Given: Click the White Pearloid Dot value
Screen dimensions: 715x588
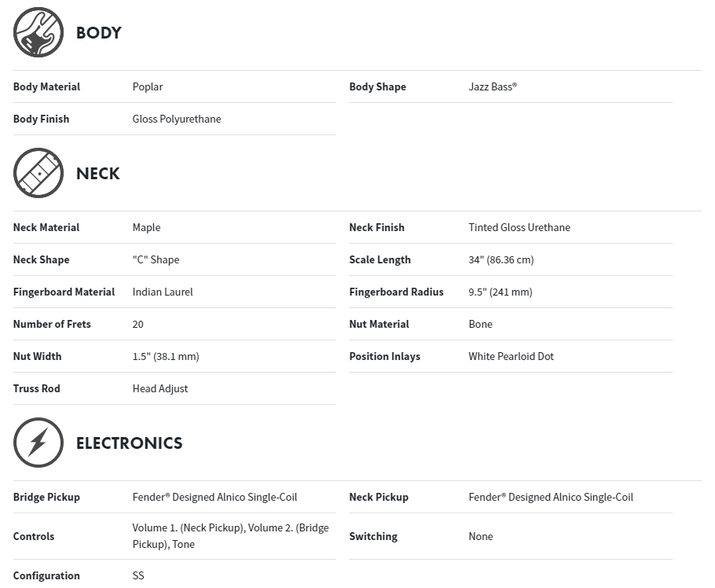Looking at the screenshot, I should [x=511, y=356].
